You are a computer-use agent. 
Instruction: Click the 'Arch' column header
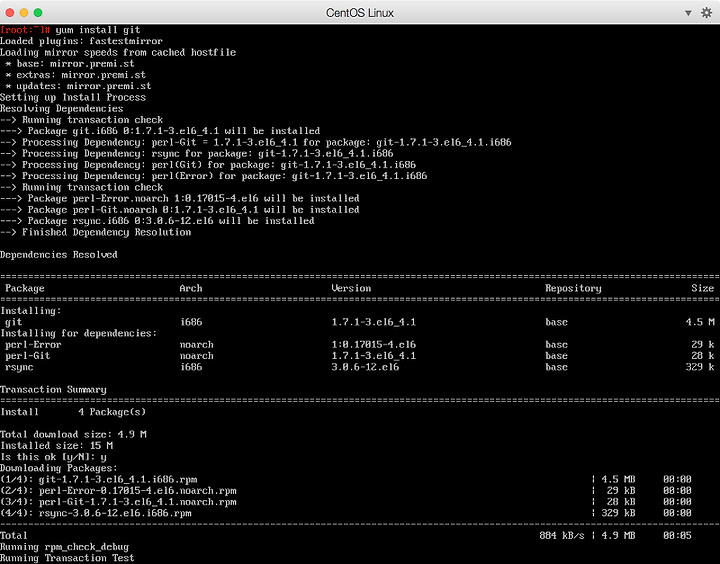[x=191, y=288]
